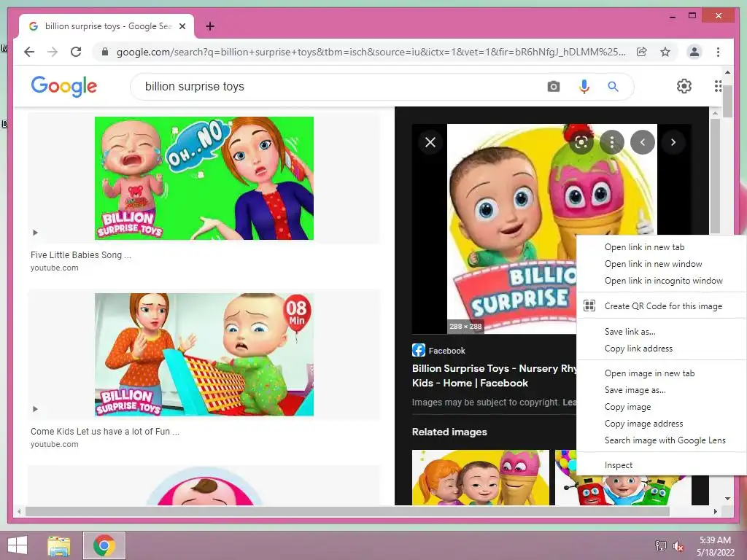
Task: Open the Google apps grid
Action: [718, 86]
